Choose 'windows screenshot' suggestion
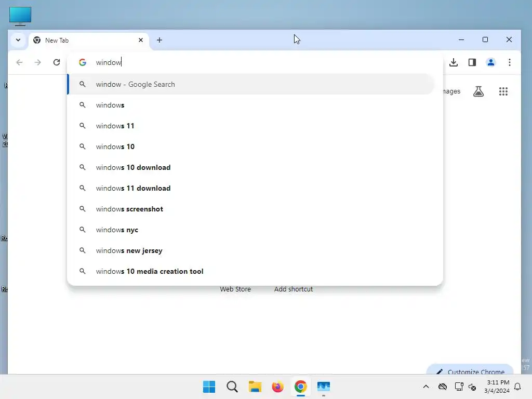The height and width of the screenshot is (399, 532). click(251, 209)
